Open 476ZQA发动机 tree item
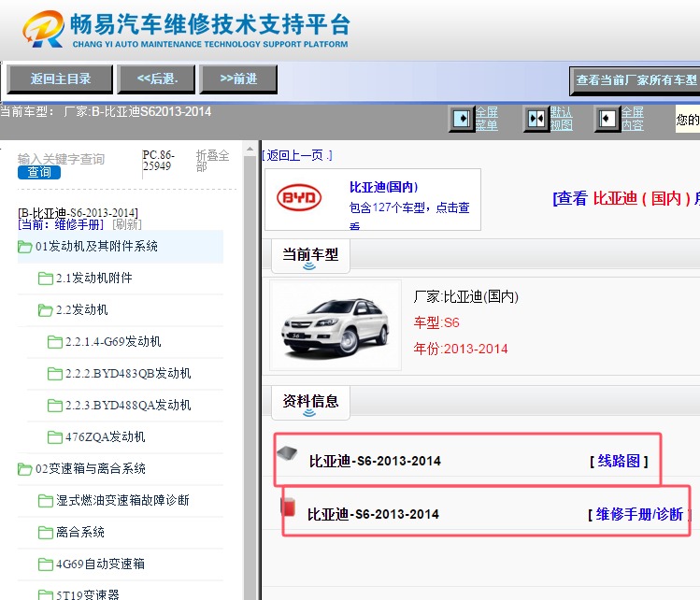Screen dimensions: 700x600 pos(106,437)
